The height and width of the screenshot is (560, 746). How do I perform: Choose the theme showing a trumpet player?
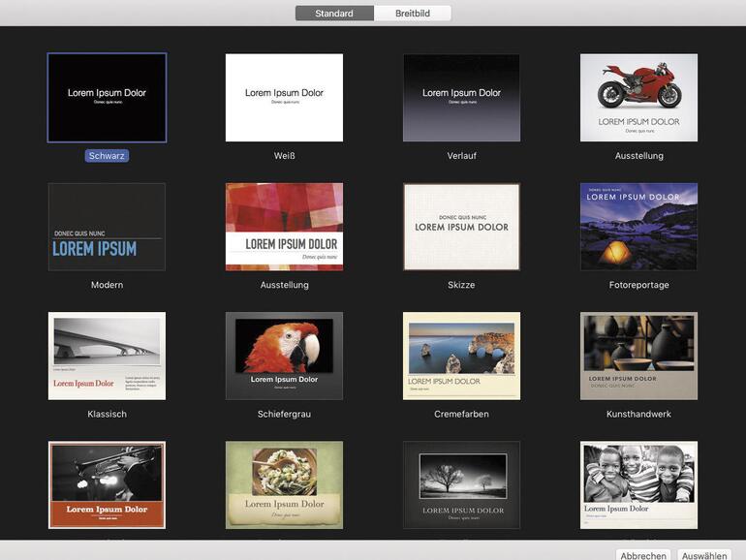click(x=107, y=484)
